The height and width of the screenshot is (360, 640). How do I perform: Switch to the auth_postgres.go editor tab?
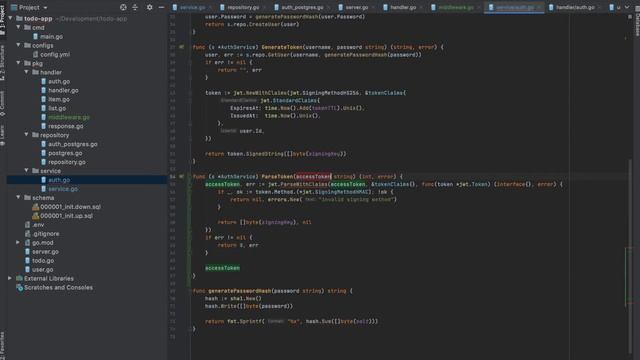pyautogui.click(x=302, y=7)
